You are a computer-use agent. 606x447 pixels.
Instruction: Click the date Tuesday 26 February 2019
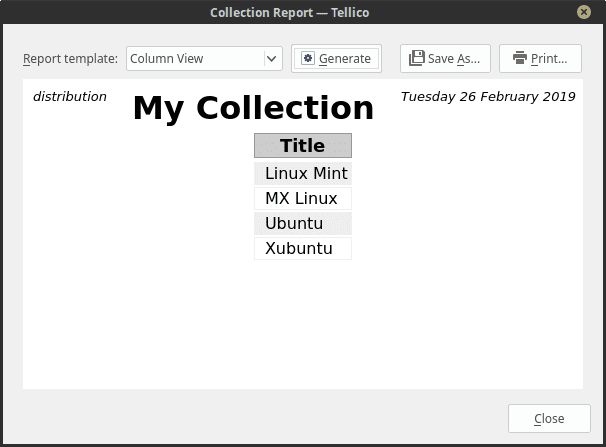pos(488,97)
